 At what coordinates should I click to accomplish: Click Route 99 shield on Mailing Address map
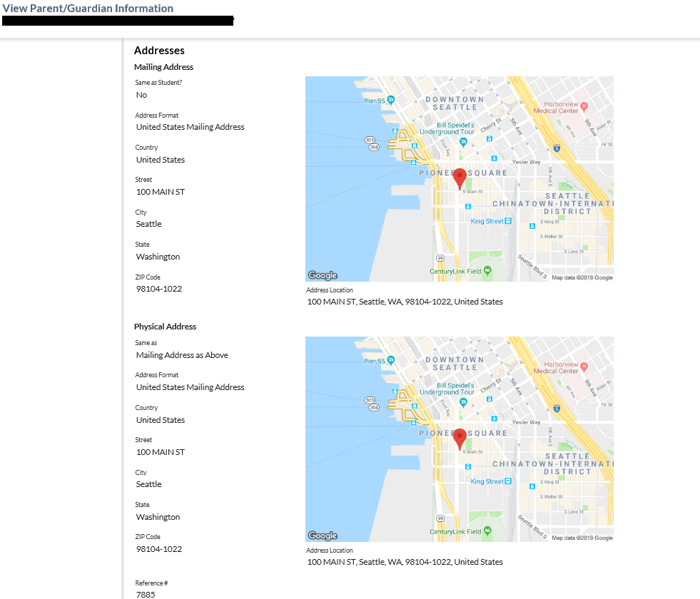click(x=440, y=257)
